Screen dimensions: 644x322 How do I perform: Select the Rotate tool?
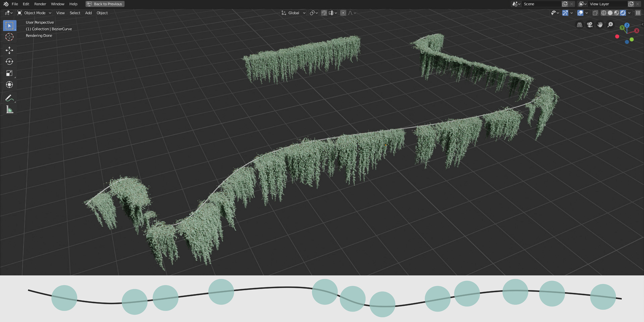click(x=9, y=62)
